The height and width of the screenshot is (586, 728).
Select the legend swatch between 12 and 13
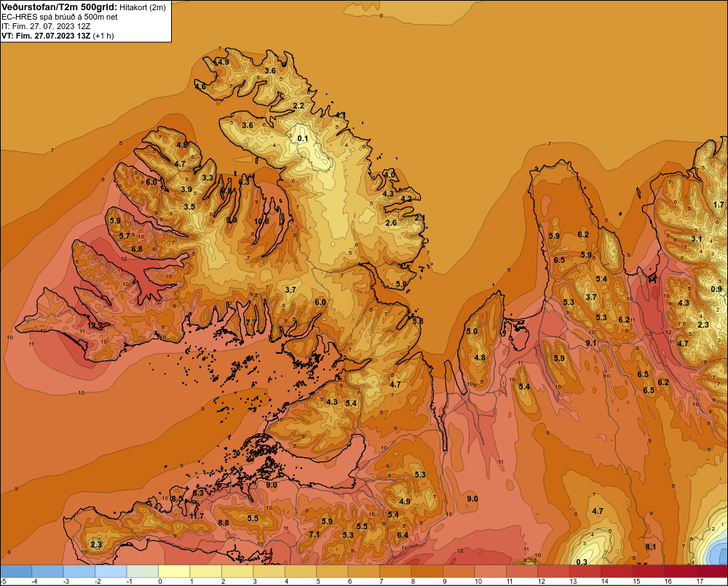[553, 571]
